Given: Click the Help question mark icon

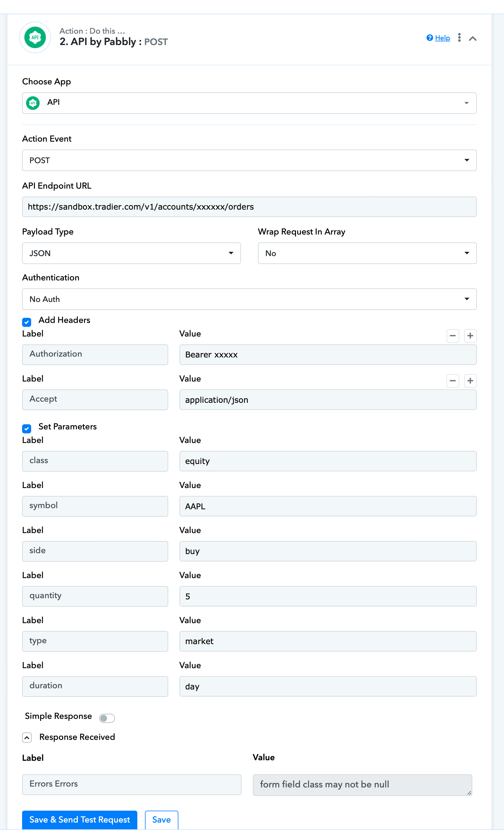Looking at the screenshot, I should pos(430,38).
